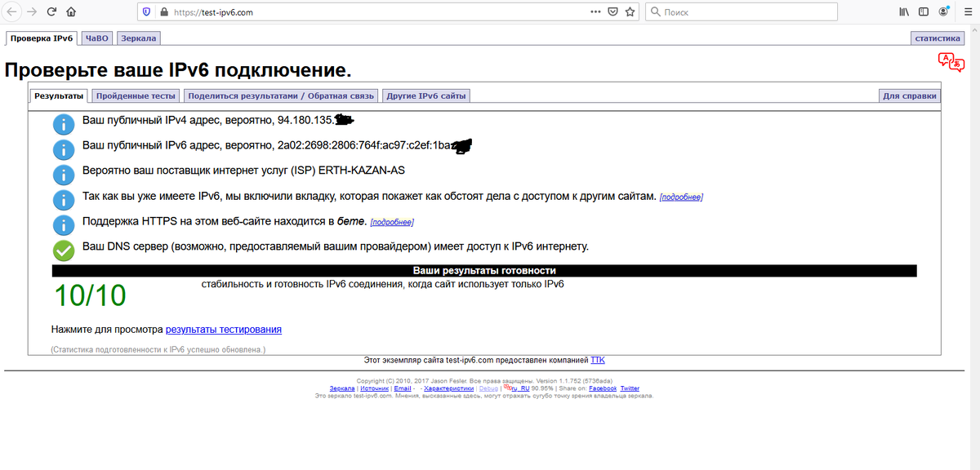The width and height of the screenshot is (980, 470).
Task: Share on Facebook footer link
Action: click(x=603, y=388)
